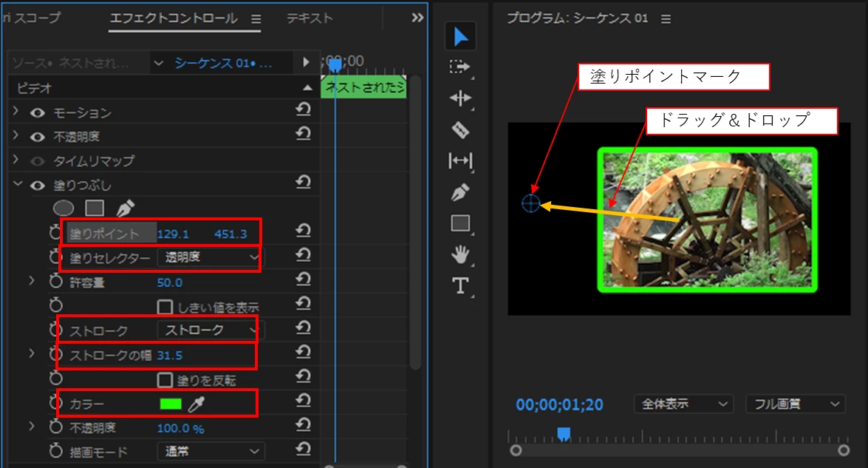Open ストローク type dropdown

click(211, 330)
